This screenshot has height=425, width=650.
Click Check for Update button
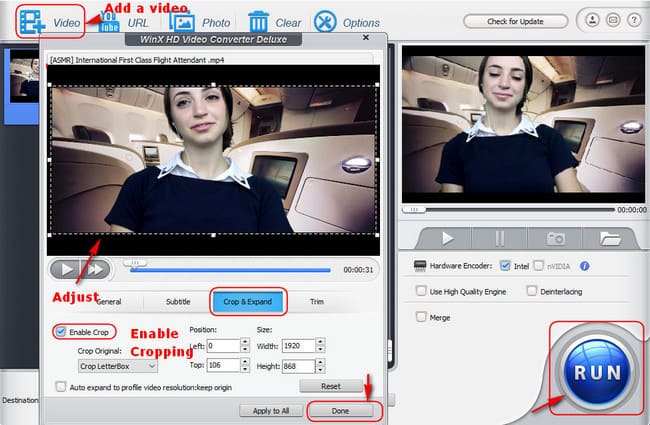(x=515, y=21)
